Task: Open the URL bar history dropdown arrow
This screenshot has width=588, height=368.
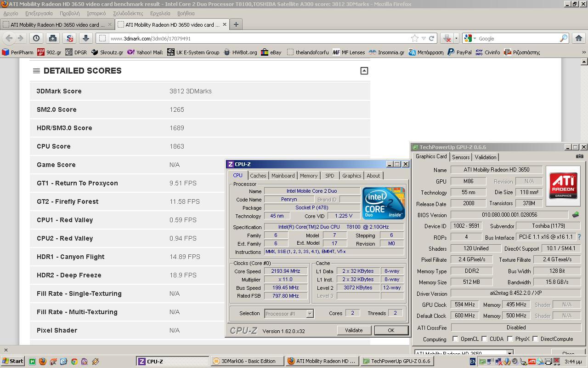Action: [424, 39]
